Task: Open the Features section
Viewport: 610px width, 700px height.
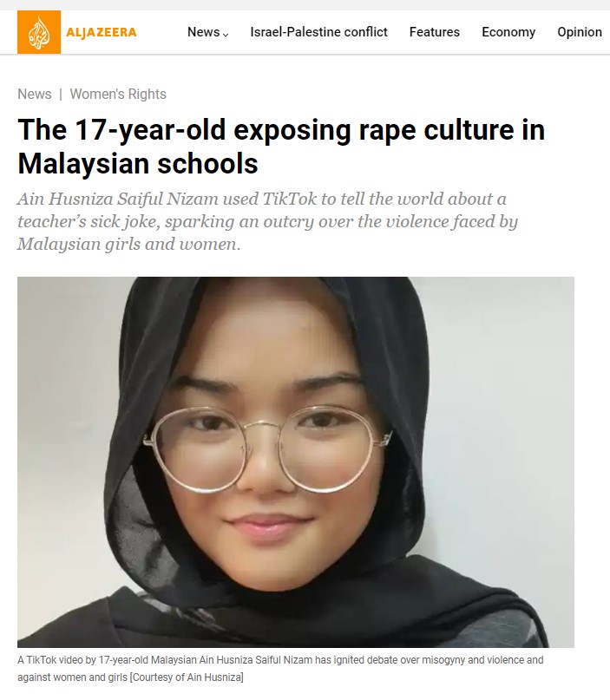Action: 435,32
